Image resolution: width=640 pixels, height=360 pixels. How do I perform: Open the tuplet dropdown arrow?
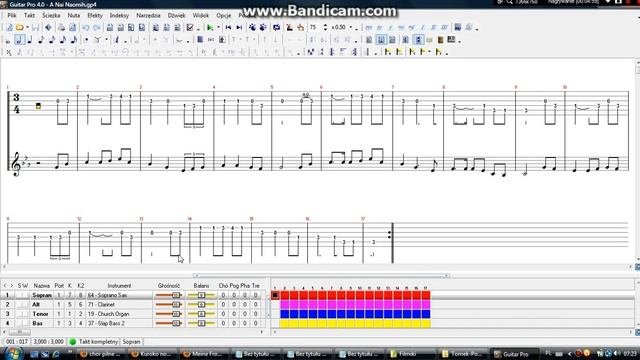[x=106, y=40]
